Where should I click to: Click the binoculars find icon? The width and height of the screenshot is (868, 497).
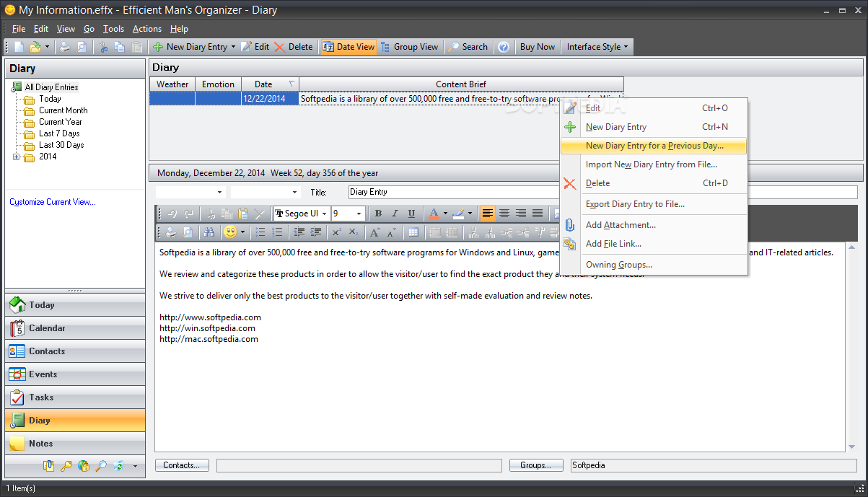(x=209, y=232)
